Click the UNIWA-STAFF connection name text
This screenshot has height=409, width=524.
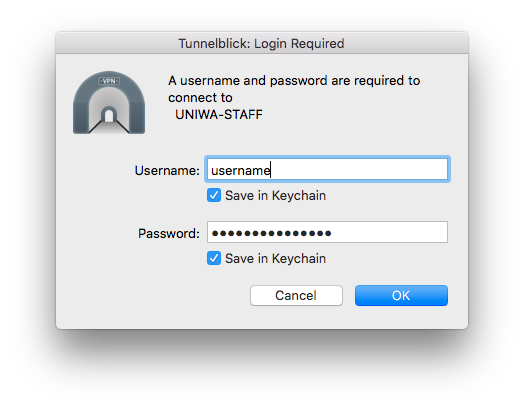[219, 115]
